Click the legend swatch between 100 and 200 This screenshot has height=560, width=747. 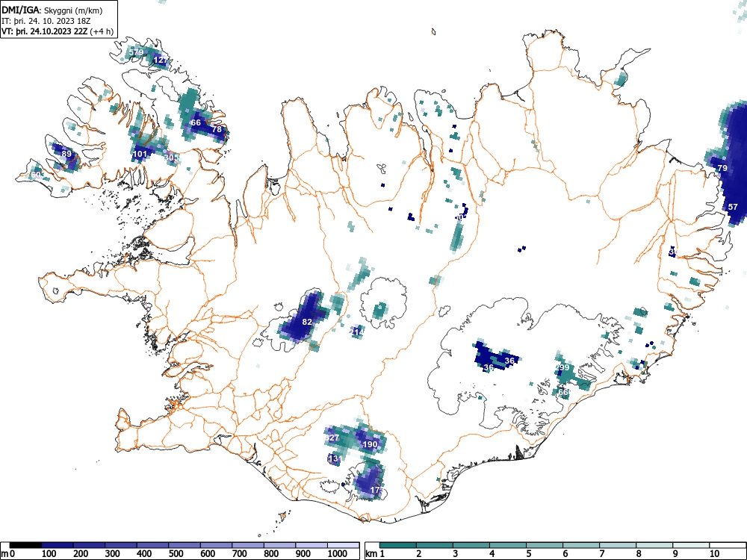(58, 545)
